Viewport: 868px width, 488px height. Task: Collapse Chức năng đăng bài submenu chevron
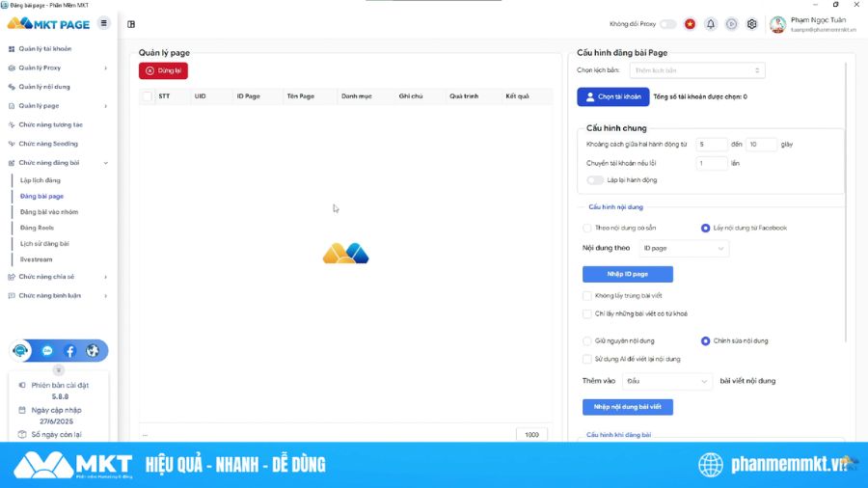click(x=106, y=163)
